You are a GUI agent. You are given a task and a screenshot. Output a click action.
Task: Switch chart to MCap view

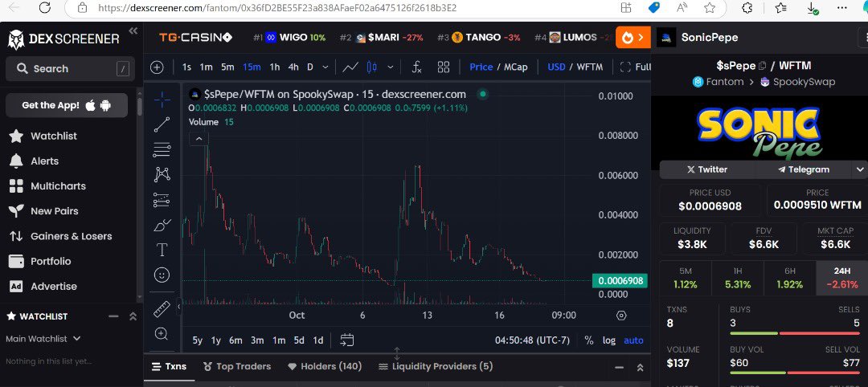(515, 67)
